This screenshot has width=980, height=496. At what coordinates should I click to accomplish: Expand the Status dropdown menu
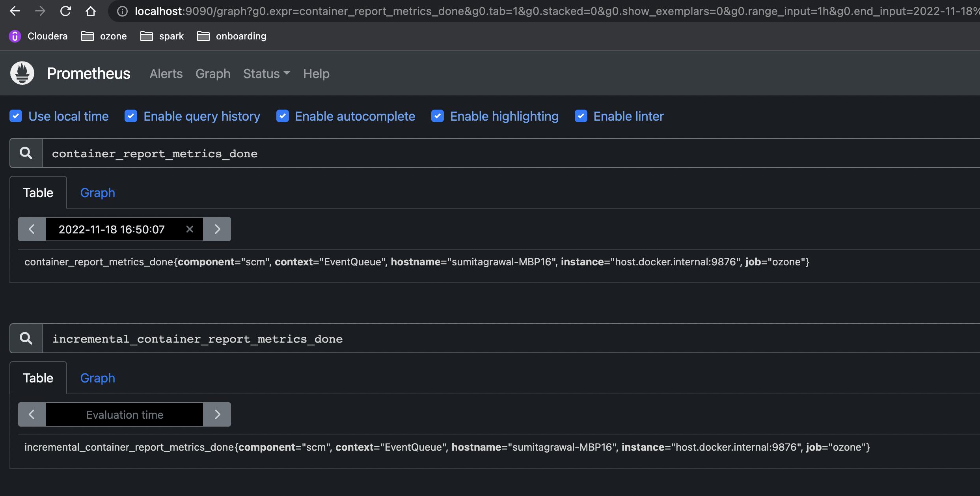click(266, 74)
